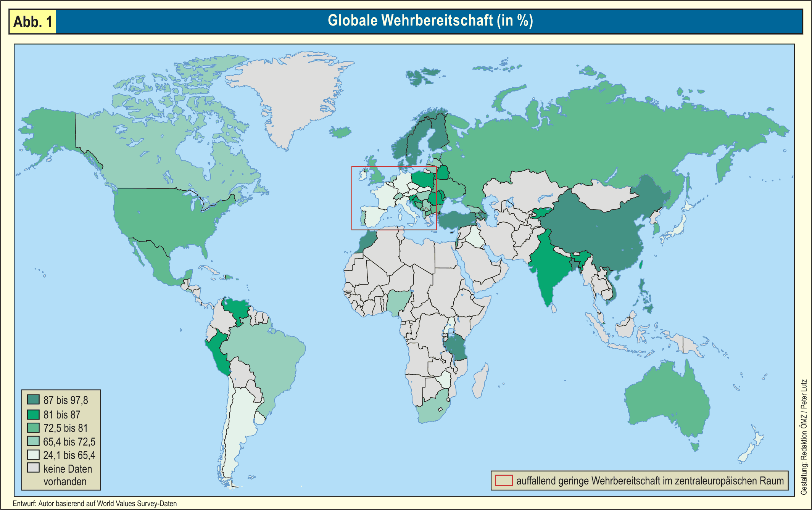Click on New Zealand on the map
This screenshot has width=812, height=510.
click(x=752, y=444)
